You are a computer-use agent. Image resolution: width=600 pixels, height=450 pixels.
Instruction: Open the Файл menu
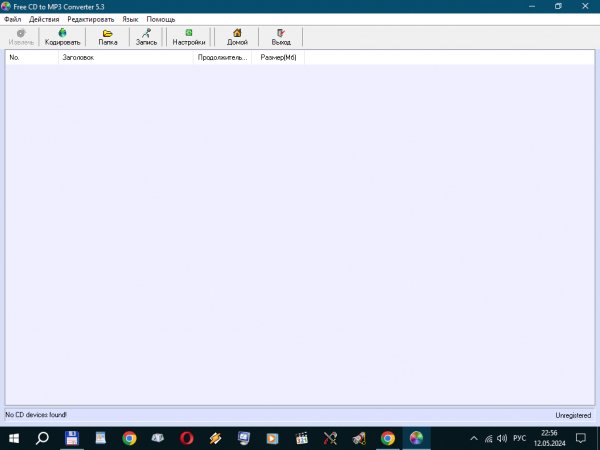(13, 19)
